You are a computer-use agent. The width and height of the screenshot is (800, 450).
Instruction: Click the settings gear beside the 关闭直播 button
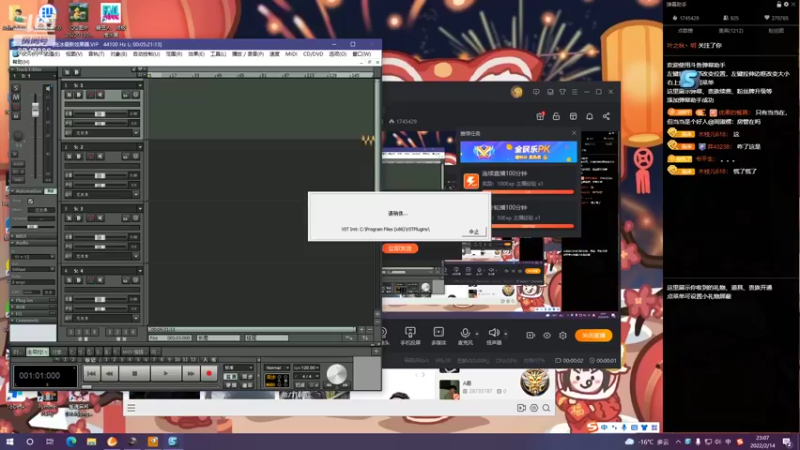click(x=563, y=336)
